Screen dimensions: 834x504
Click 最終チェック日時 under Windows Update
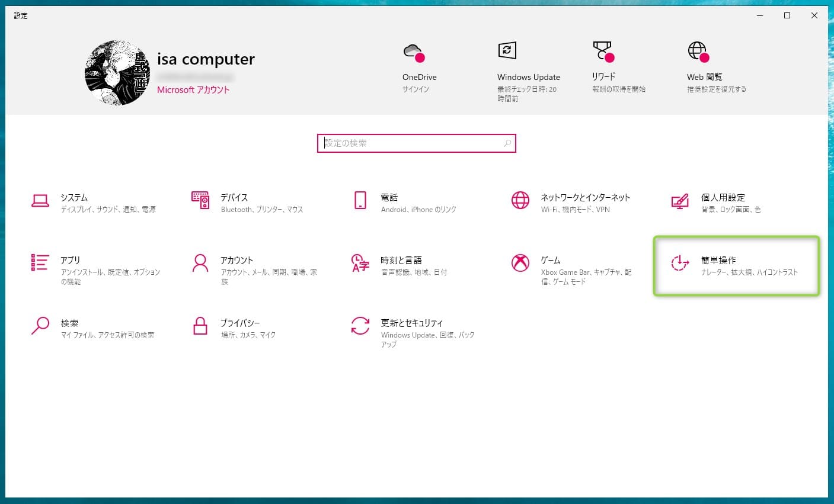tap(527, 94)
